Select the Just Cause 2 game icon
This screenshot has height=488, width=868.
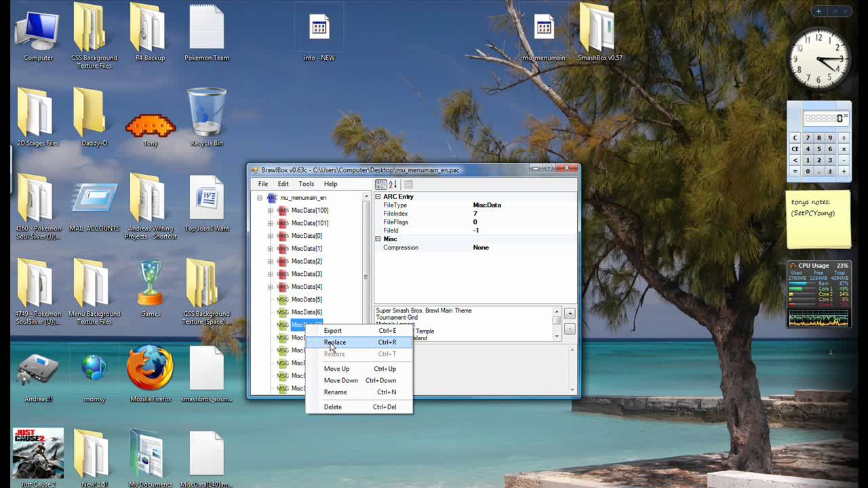(x=38, y=458)
